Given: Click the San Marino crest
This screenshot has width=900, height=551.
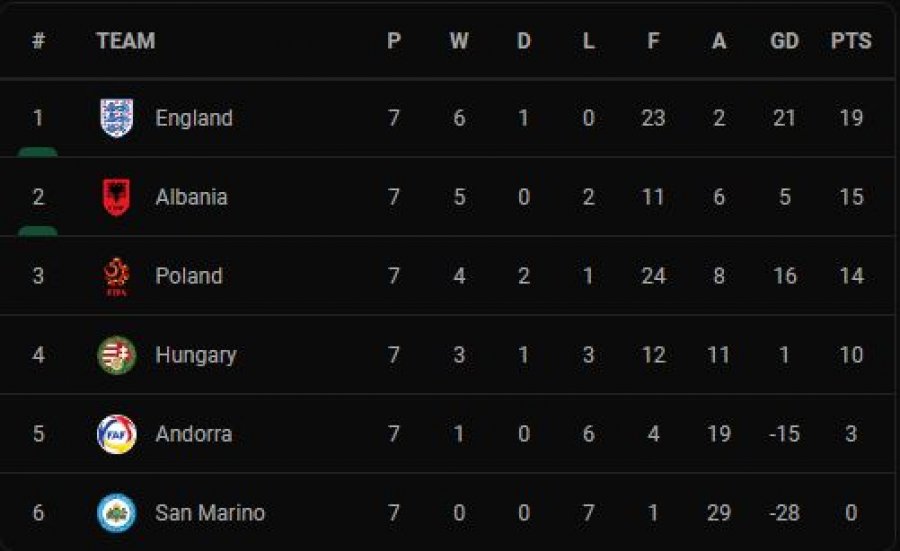Looking at the screenshot, I should click(x=117, y=513).
